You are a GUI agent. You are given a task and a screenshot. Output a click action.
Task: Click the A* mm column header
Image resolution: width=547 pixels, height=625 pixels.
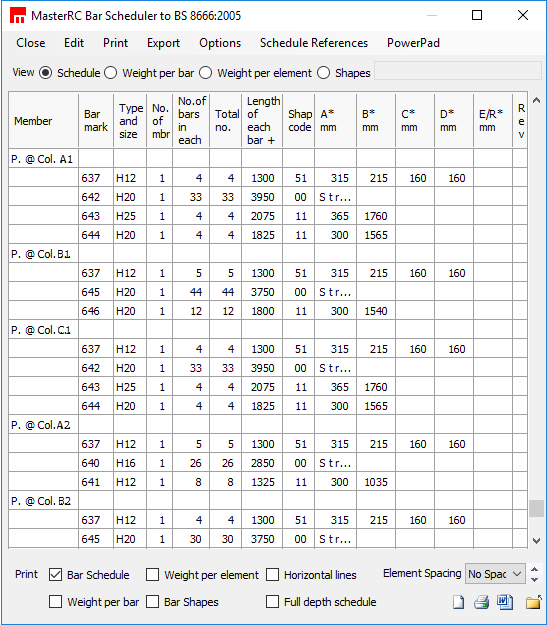[335, 121]
